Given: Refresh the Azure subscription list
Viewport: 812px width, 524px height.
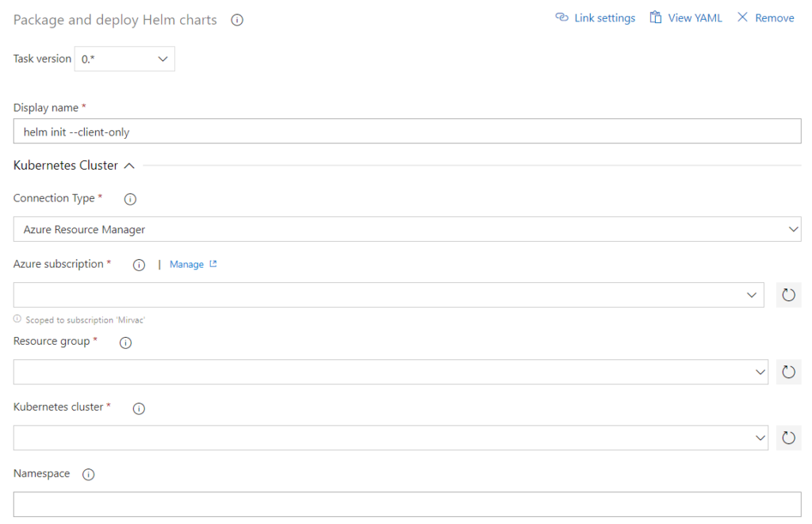Looking at the screenshot, I should click(x=788, y=295).
